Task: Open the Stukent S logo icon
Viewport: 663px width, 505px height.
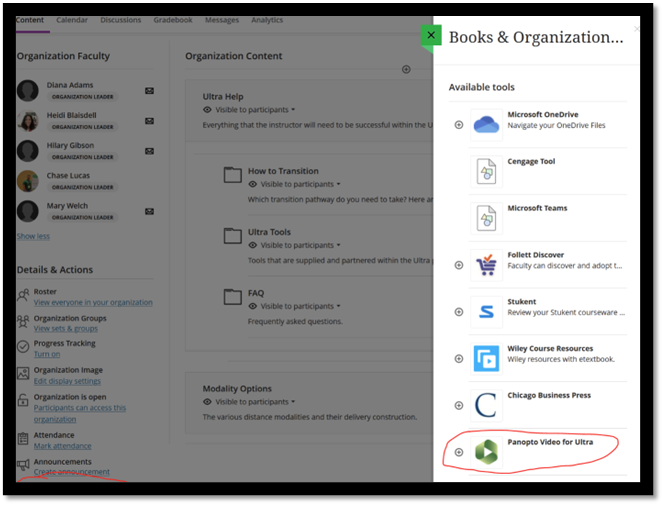Action: (x=486, y=312)
